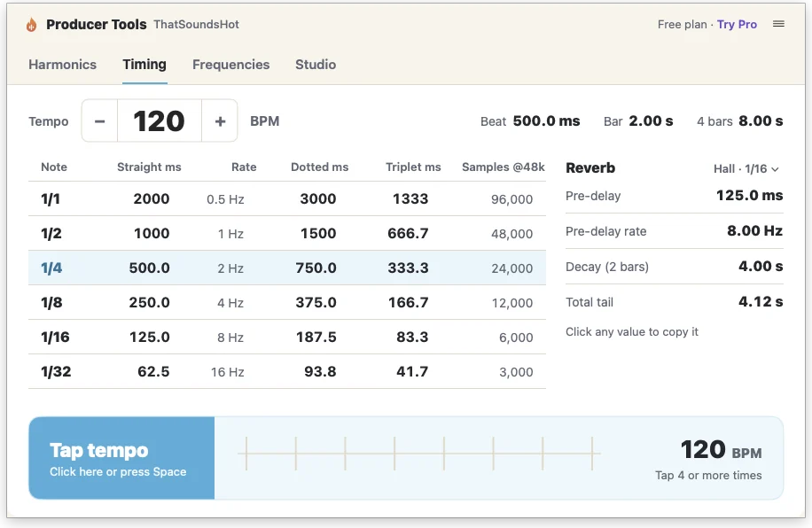Viewport: 812px width, 528px height.
Task: Select the 1/16 note row label
Action: pyautogui.click(x=56, y=338)
